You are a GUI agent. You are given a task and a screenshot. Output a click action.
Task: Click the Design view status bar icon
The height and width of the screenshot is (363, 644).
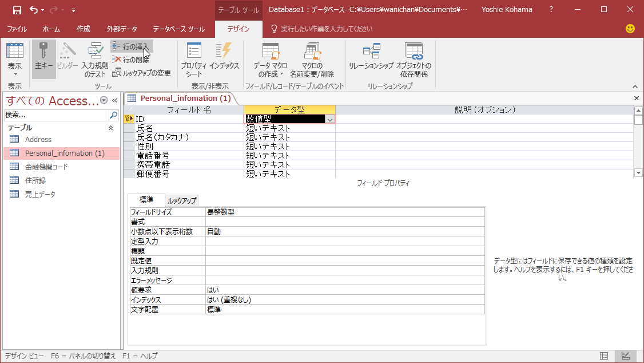point(625,356)
